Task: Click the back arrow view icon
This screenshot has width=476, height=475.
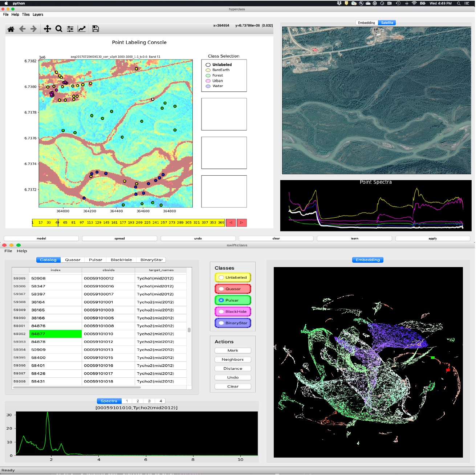Action: 23,29
